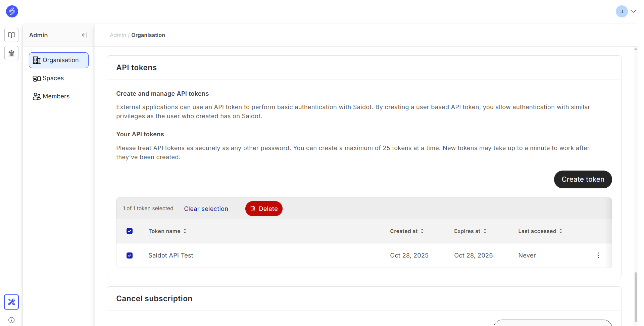The image size is (644, 326).
Task: Click the Create token button
Action: coord(583,179)
